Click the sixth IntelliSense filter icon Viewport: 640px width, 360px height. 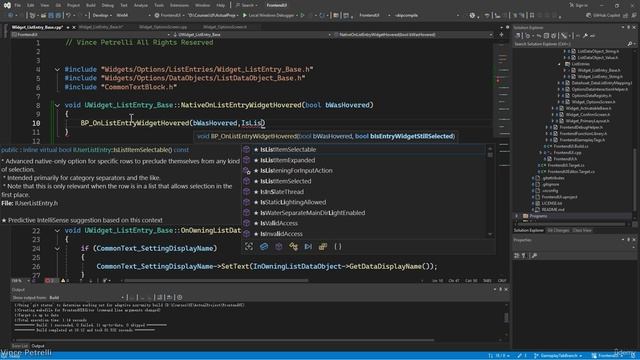tap(323, 247)
